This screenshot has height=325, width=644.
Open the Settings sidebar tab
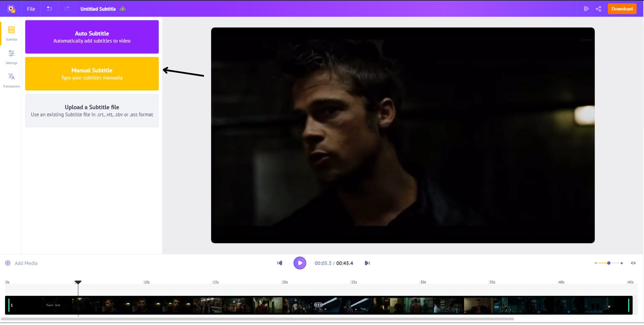pos(11,57)
